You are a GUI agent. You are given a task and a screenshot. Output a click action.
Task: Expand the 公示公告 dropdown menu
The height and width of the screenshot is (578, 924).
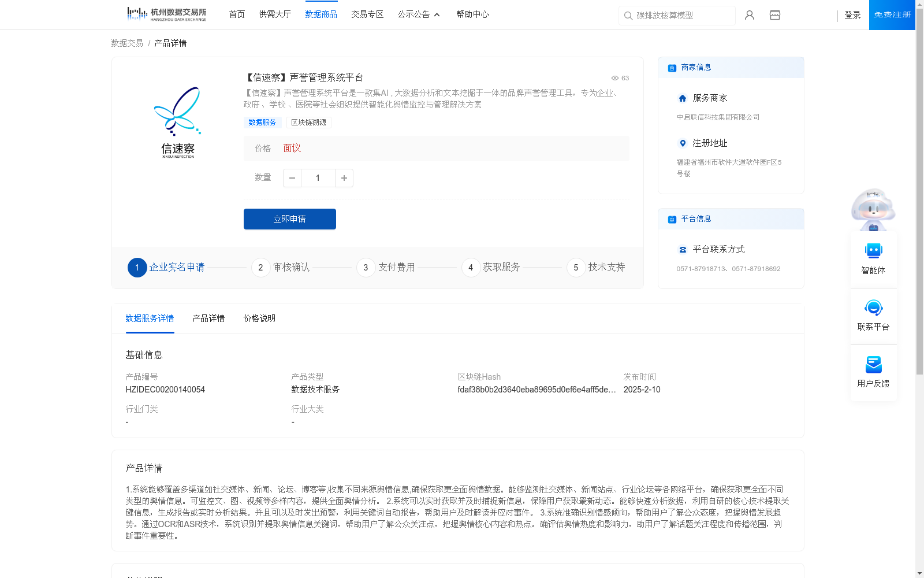click(419, 14)
